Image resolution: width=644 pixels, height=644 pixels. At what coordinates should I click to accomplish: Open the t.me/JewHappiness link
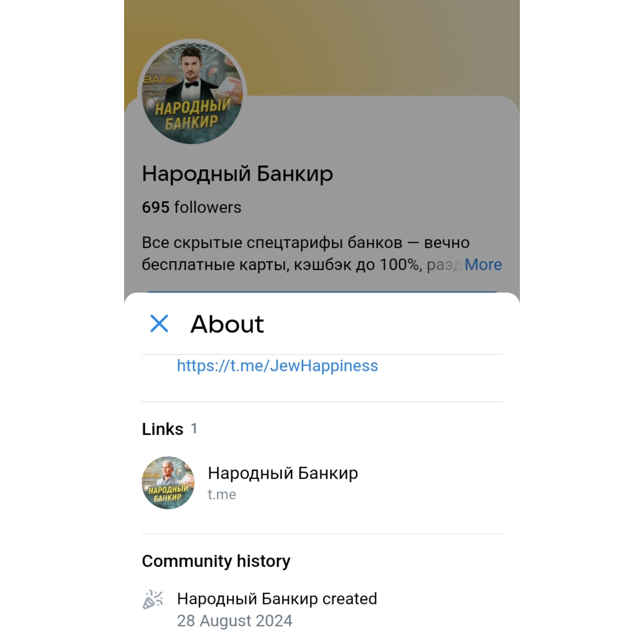277,366
